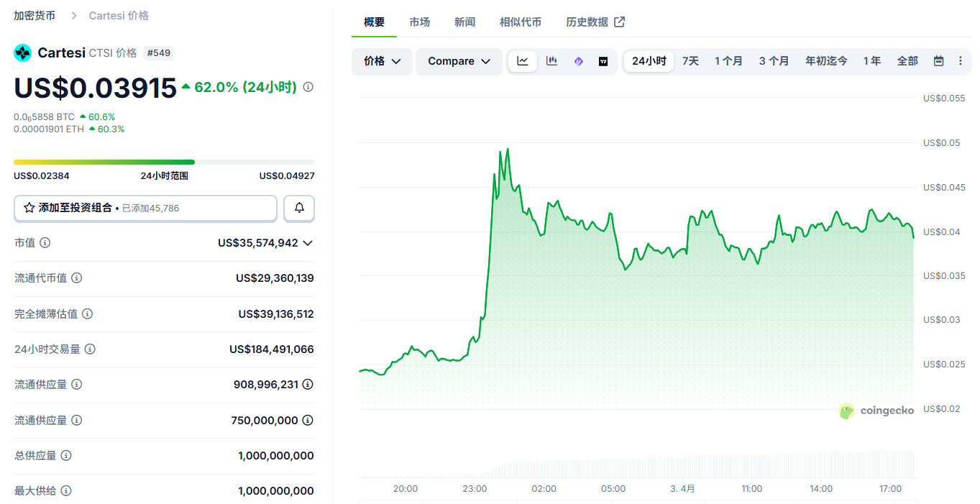Image resolution: width=980 pixels, height=504 pixels.
Task: Open the TradingView chart icon
Action: point(603,61)
